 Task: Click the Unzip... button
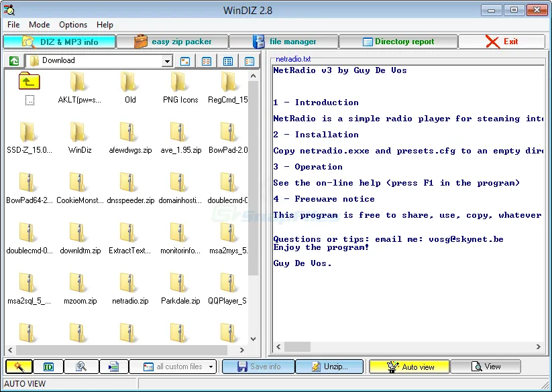coord(329,367)
